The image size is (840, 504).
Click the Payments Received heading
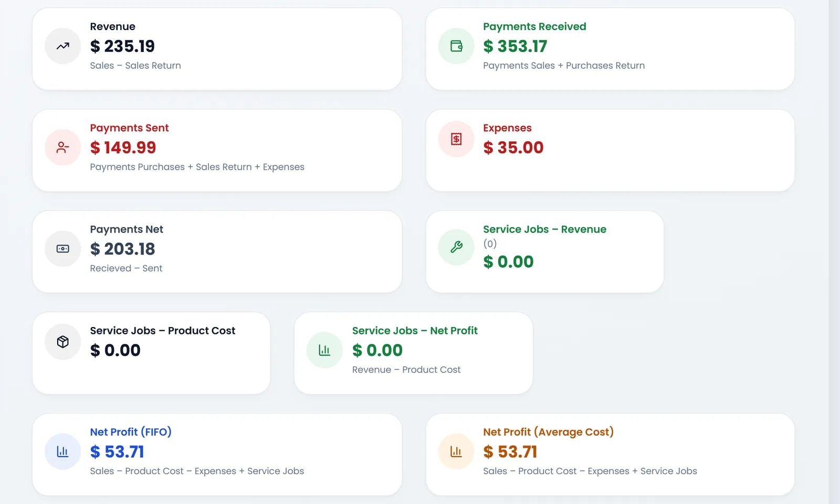pos(534,26)
